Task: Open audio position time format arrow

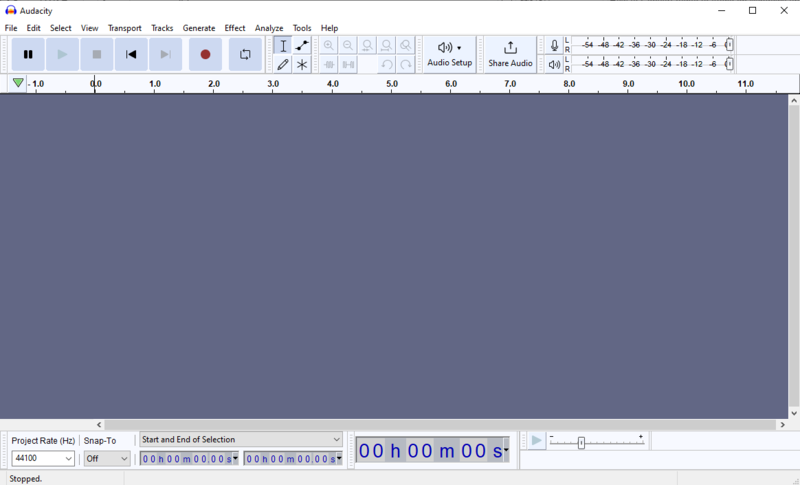Action: point(506,450)
